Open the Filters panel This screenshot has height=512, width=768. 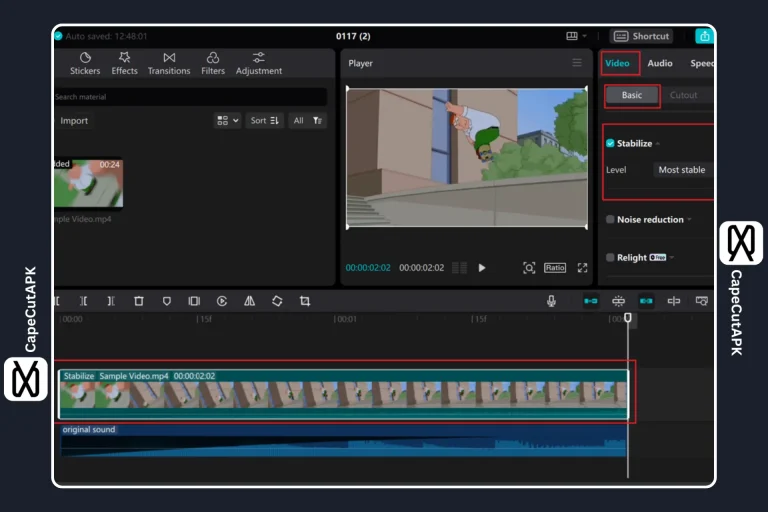[213, 64]
